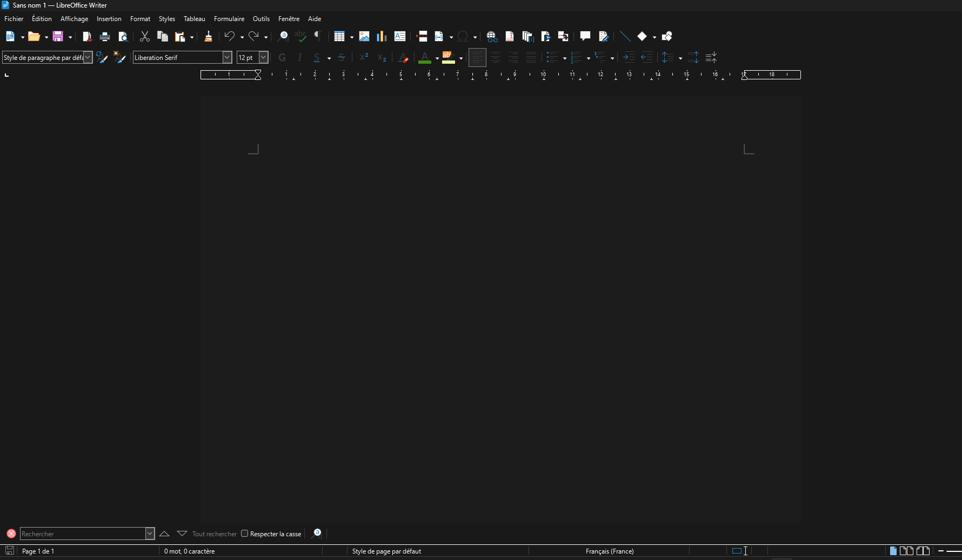Click the Insert Comment icon
The height and width of the screenshot is (560, 962).
(x=585, y=37)
